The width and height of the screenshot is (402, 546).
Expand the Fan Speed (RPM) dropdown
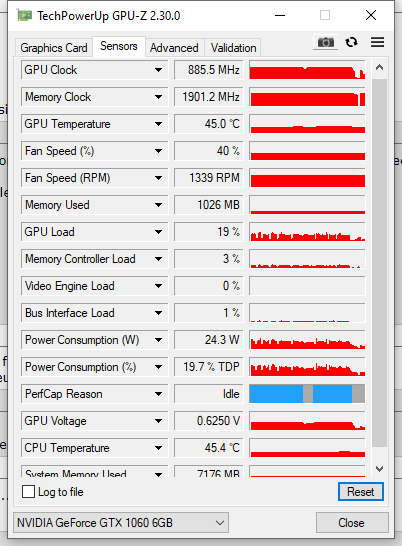click(x=94, y=178)
